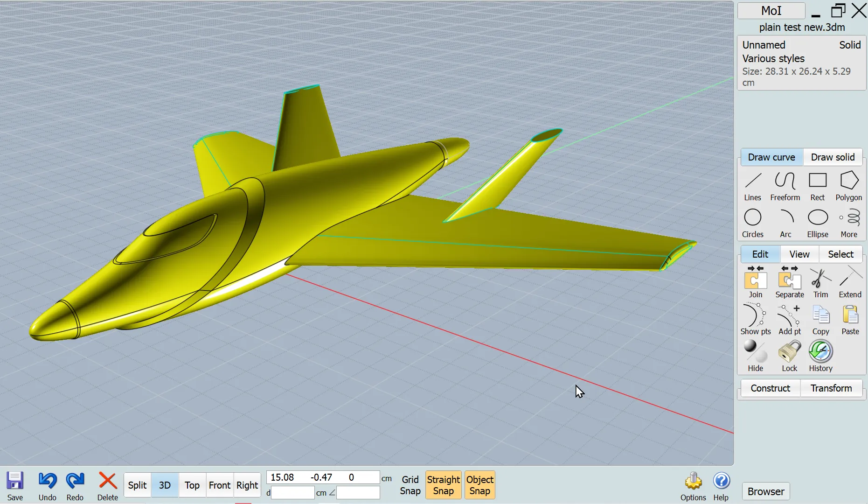Toggle Grid Snap
The image size is (868, 504).
click(410, 485)
